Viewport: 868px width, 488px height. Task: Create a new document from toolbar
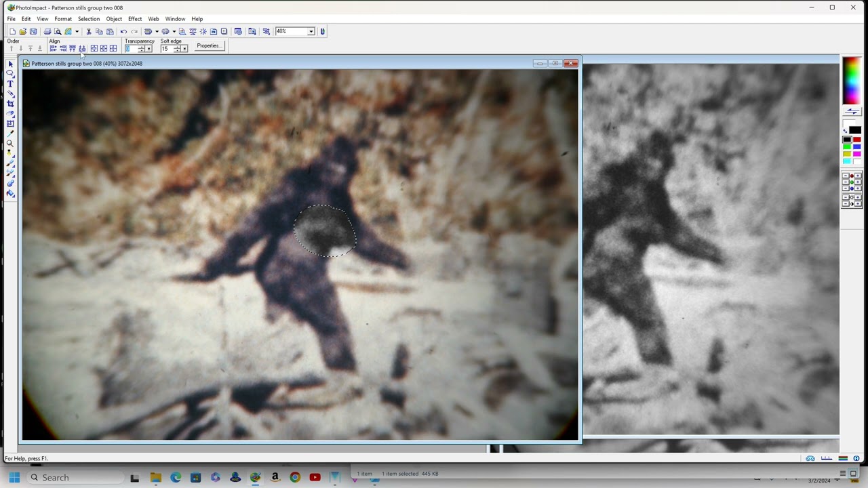click(12, 31)
